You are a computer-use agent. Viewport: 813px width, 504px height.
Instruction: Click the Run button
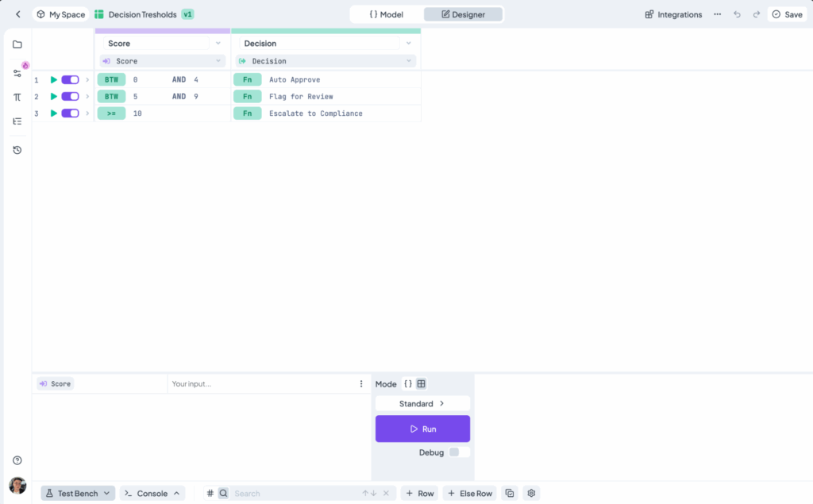(422, 428)
